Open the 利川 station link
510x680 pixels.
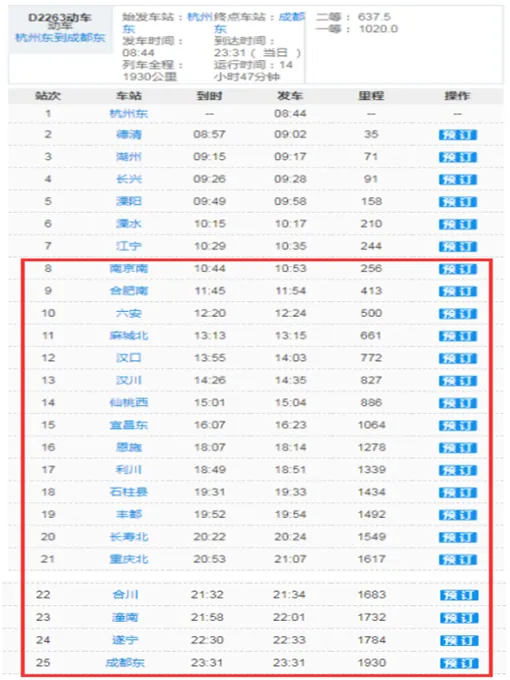coord(128,470)
